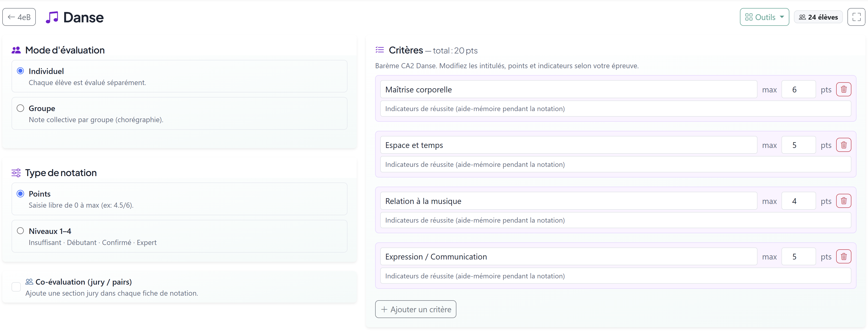
Task: Focus indicators field under Expression / Communication
Action: coord(615,276)
